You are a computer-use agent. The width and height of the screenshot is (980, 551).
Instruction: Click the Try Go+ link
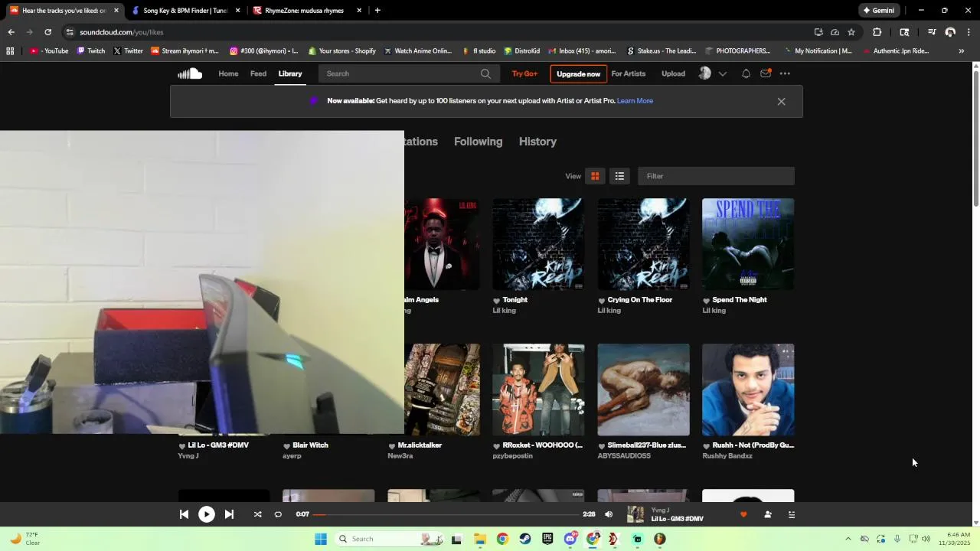pyautogui.click(x=524, y=73)
